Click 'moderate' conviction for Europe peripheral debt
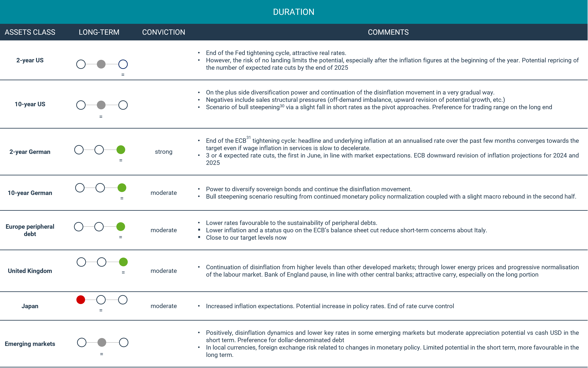This screenshot has height=368, width=588. [163, 230]
